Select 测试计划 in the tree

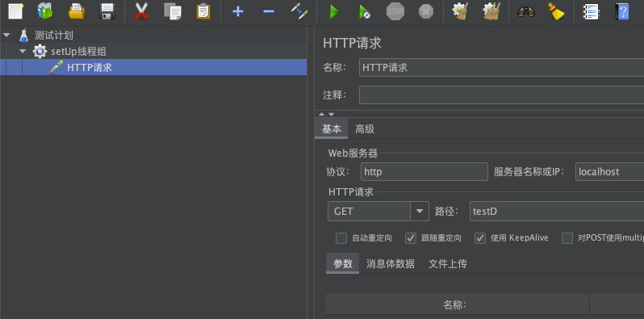coord(54,36)
